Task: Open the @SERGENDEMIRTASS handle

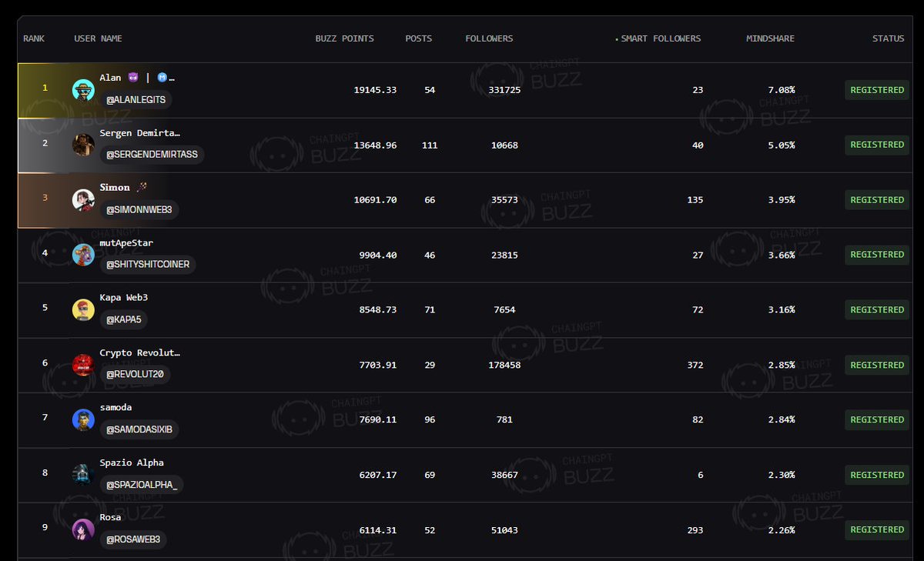Action: click(x=152, y=155)
